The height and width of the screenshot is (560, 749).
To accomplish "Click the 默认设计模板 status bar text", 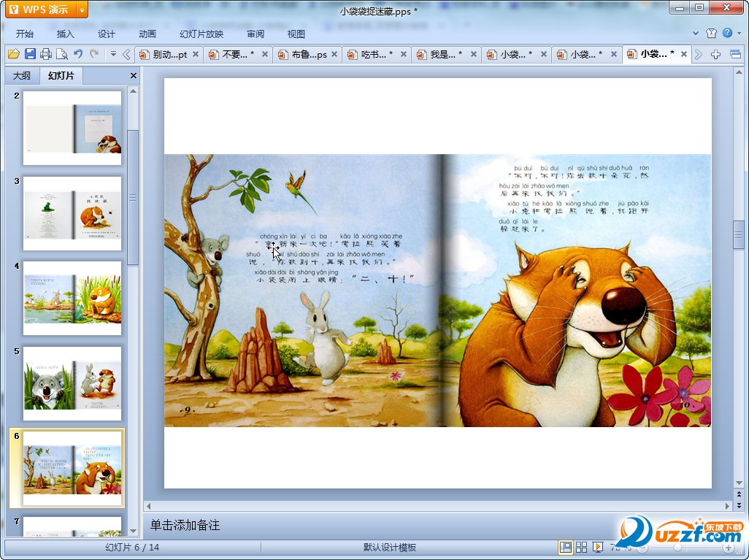I will pyautogui.click(x=390, y=548).
